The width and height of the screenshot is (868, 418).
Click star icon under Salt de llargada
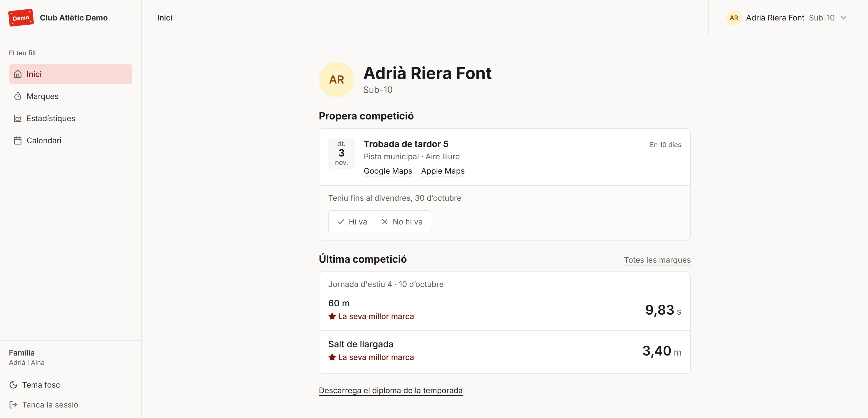pos(332,357)
